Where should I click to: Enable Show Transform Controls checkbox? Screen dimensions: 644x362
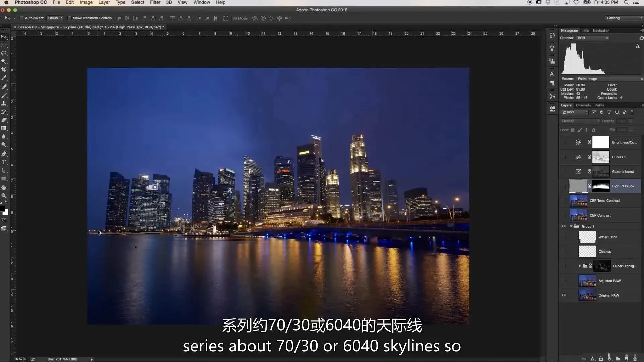(69, 18)
